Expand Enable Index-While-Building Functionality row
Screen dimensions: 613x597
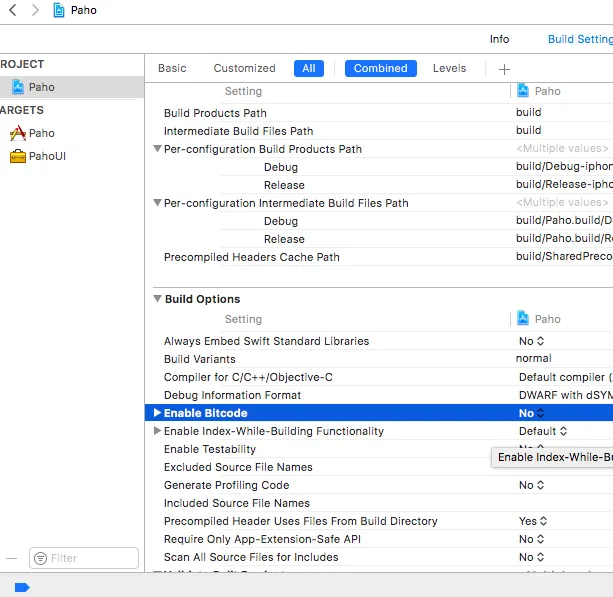[157, 430]
